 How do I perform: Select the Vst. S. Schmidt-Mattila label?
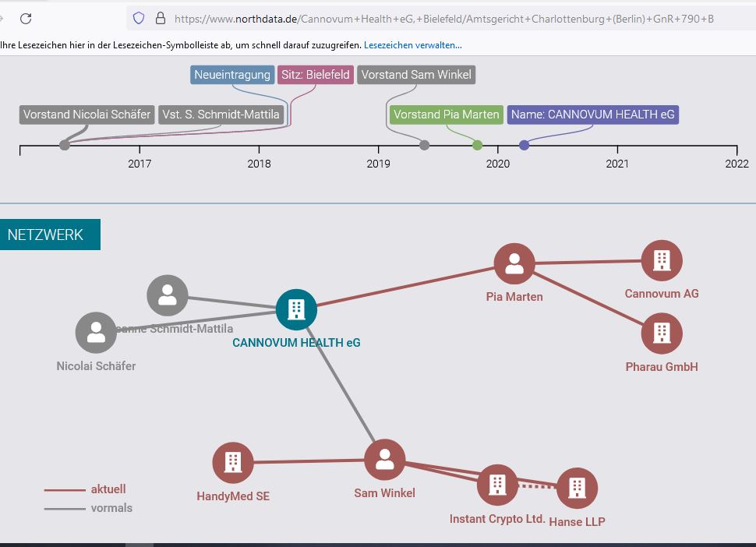click(x=221, y=115)
